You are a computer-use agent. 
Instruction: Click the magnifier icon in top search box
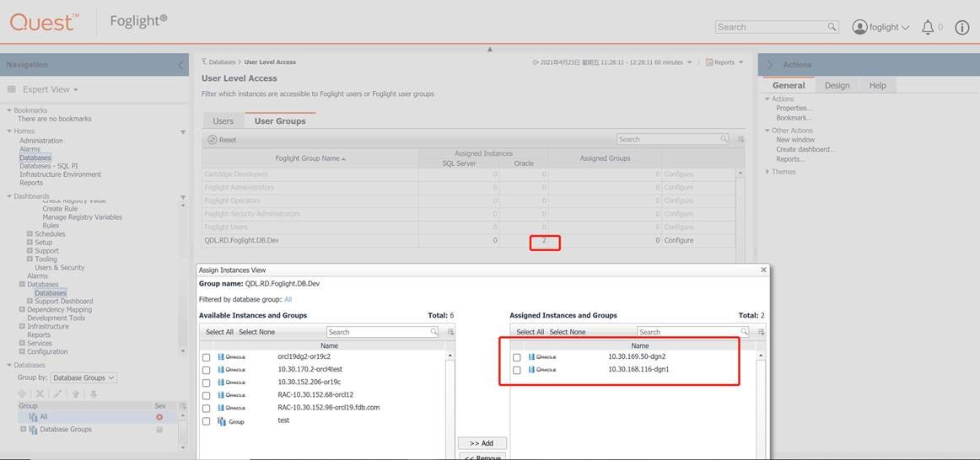pos(832,27)
